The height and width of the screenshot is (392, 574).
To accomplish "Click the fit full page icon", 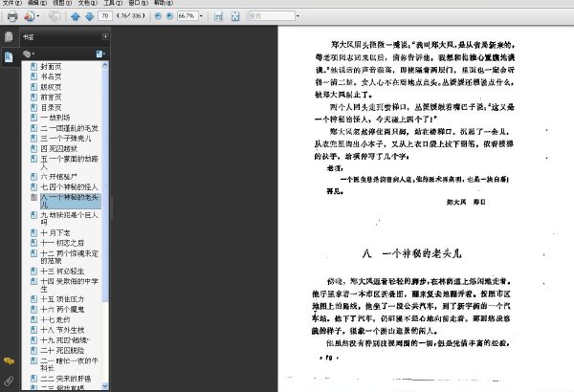I will coord(235,16).
